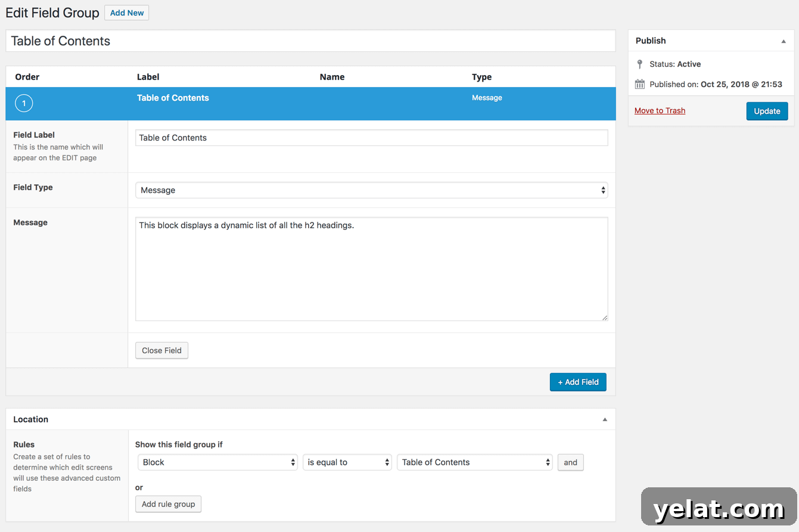Viewport: 799px width, 532px height.
Task: Click the order number 1 circle
Action: click(x=24, y=104)
